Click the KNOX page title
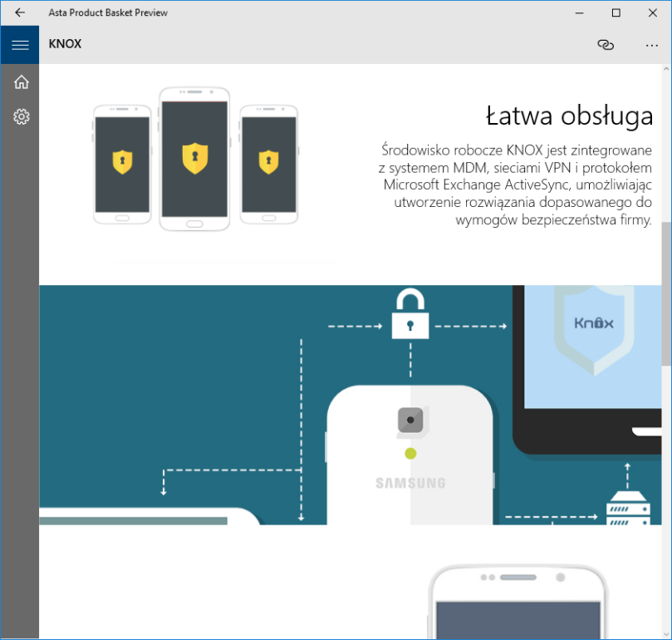This screenshot has width=672, height=640. (66, 45)
